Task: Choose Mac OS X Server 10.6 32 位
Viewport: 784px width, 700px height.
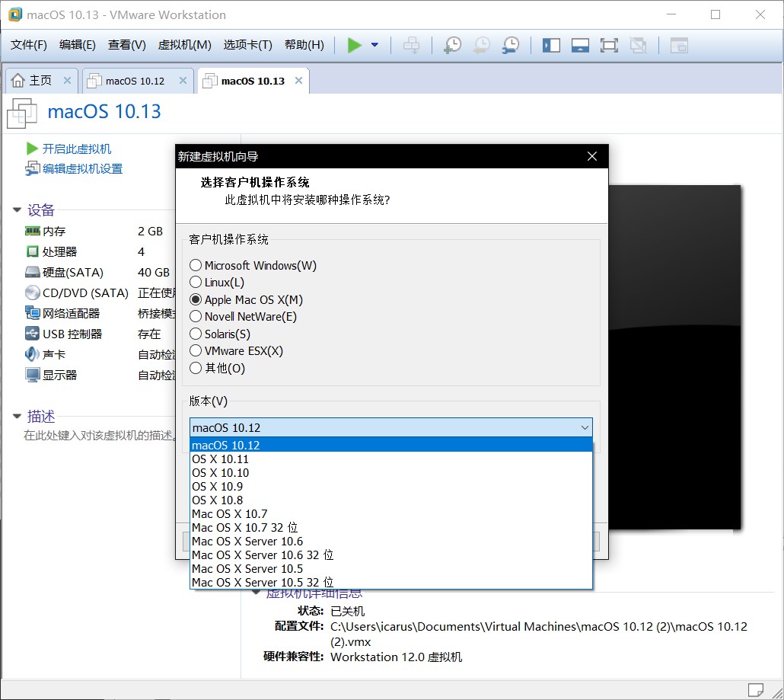Action: 391,555
